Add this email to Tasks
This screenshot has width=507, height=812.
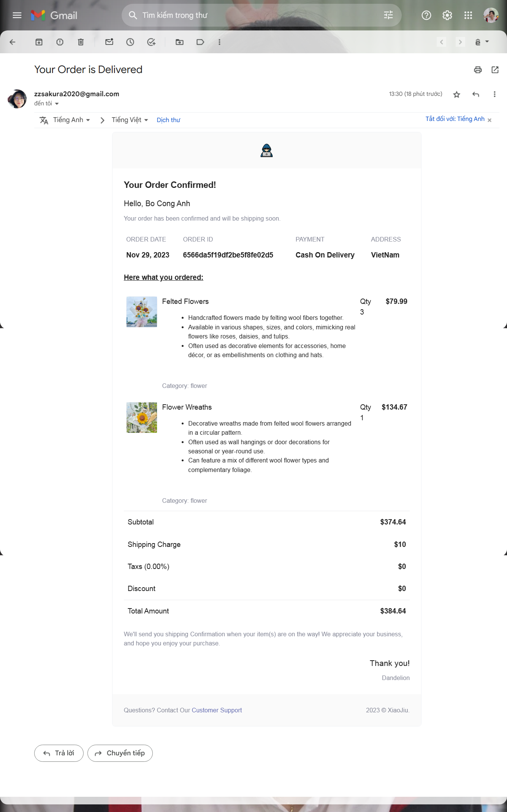[151, 42]
